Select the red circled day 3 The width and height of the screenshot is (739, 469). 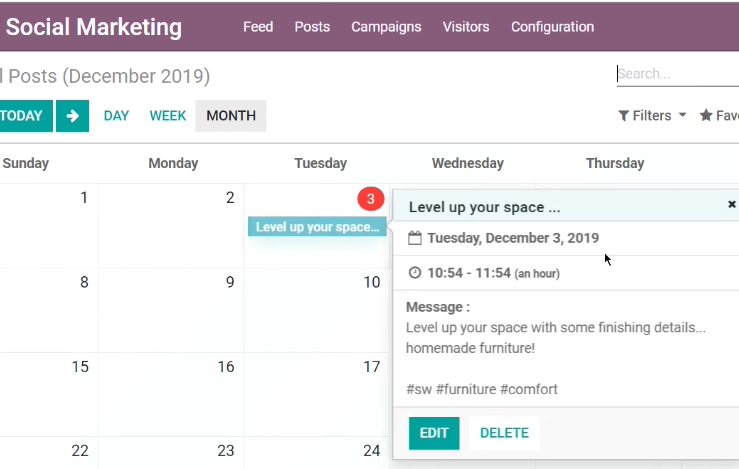(x=371, y=199)
